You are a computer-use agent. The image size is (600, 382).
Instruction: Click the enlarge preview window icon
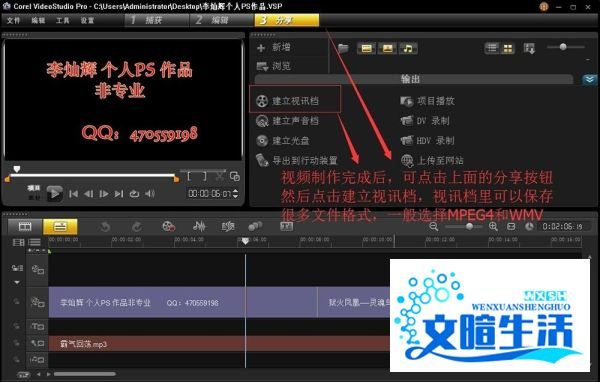(235, 176)
